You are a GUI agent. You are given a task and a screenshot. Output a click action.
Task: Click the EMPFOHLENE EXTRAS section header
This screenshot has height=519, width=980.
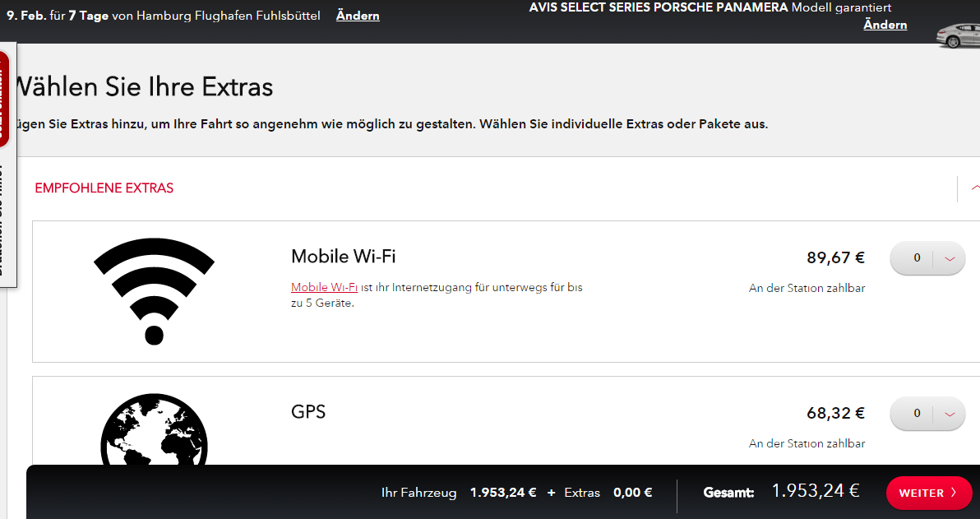tap(104, 188)
